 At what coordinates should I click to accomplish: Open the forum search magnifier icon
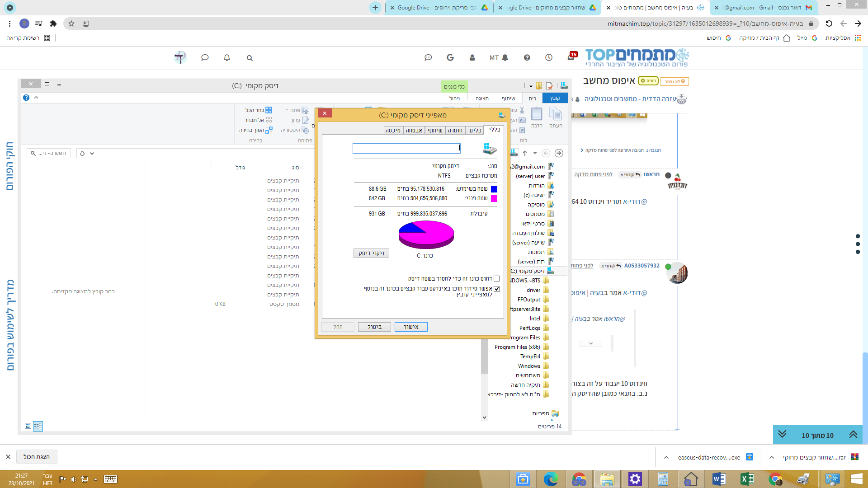(250, 58)
